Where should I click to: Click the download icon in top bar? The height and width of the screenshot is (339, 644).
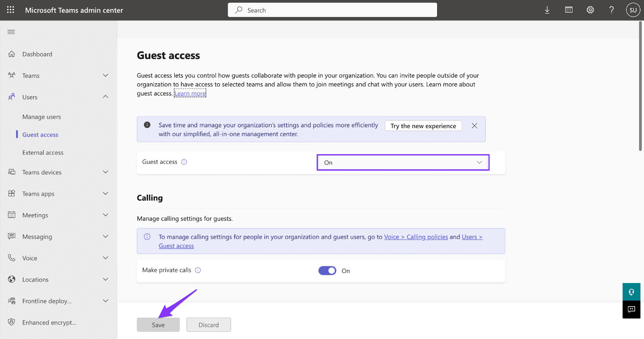[x=547, y=10]
